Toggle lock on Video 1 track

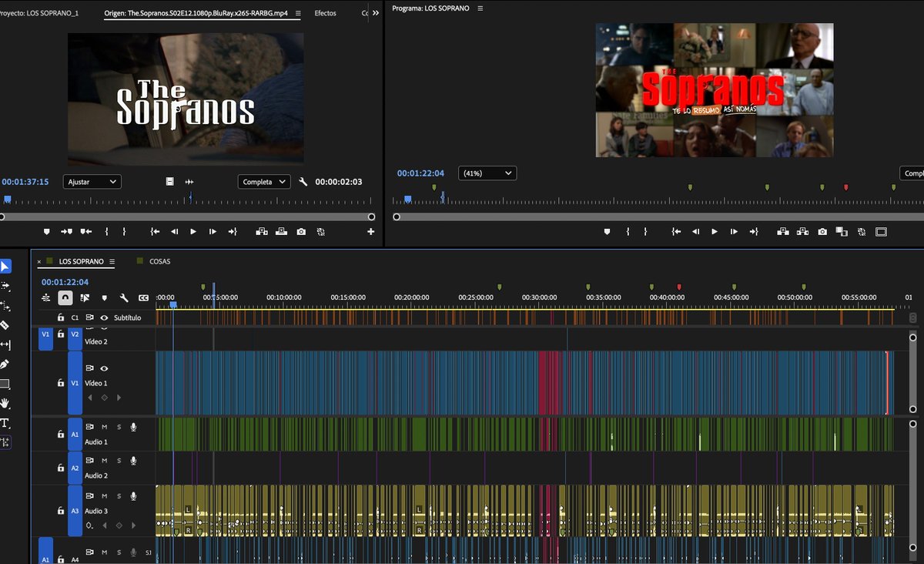tap(61, 383)
